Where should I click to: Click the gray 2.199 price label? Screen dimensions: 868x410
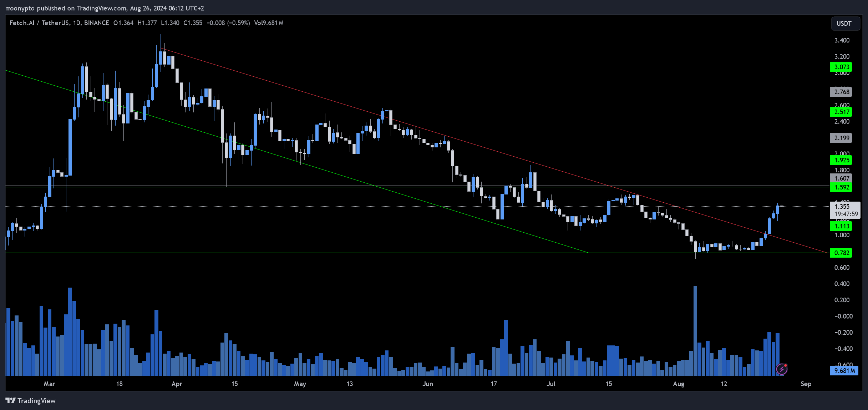pyautogui.click(x=841, y=138)
